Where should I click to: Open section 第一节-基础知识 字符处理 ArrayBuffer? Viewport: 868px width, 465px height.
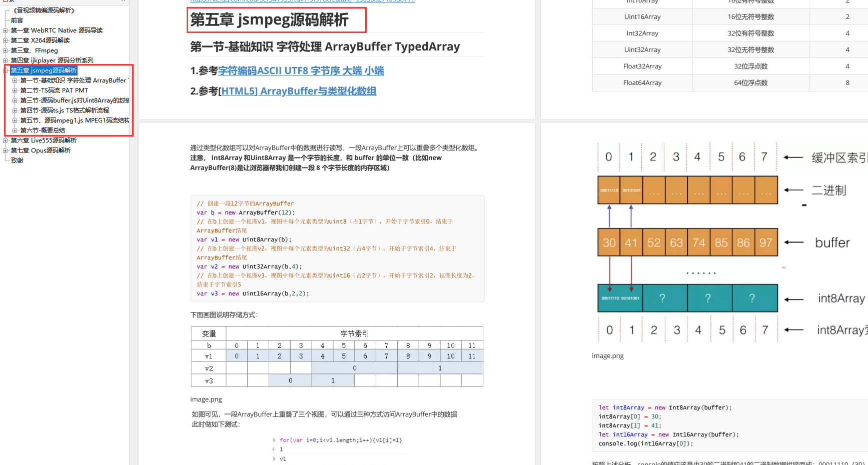tap(74, 80)
